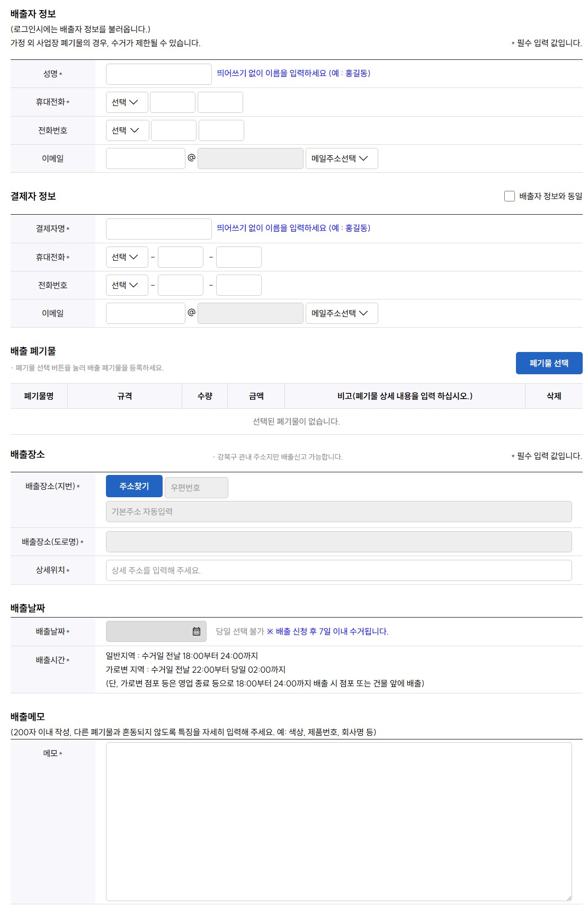
Task: Click the 주소찾기 address search button
Action: tap(133, 487)
